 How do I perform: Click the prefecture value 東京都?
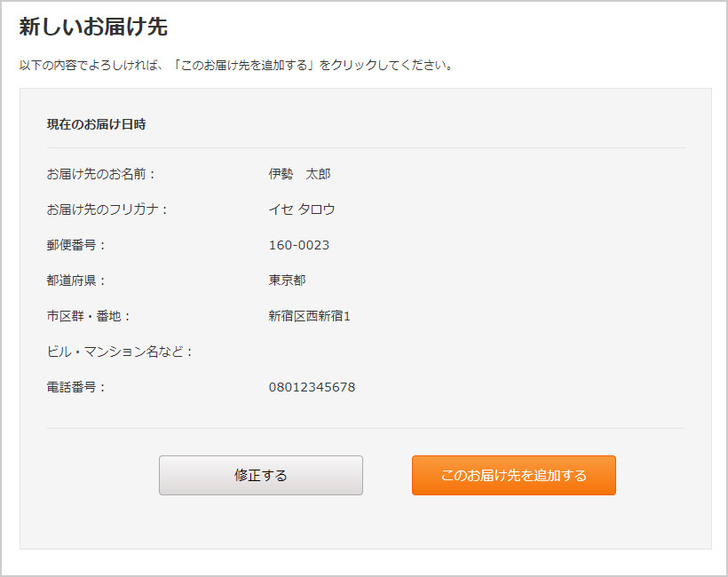(287, 281)
